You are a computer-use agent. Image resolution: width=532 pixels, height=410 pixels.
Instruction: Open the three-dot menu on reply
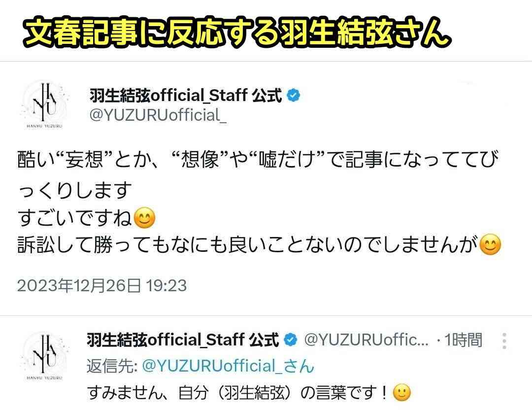click(504, 341)
